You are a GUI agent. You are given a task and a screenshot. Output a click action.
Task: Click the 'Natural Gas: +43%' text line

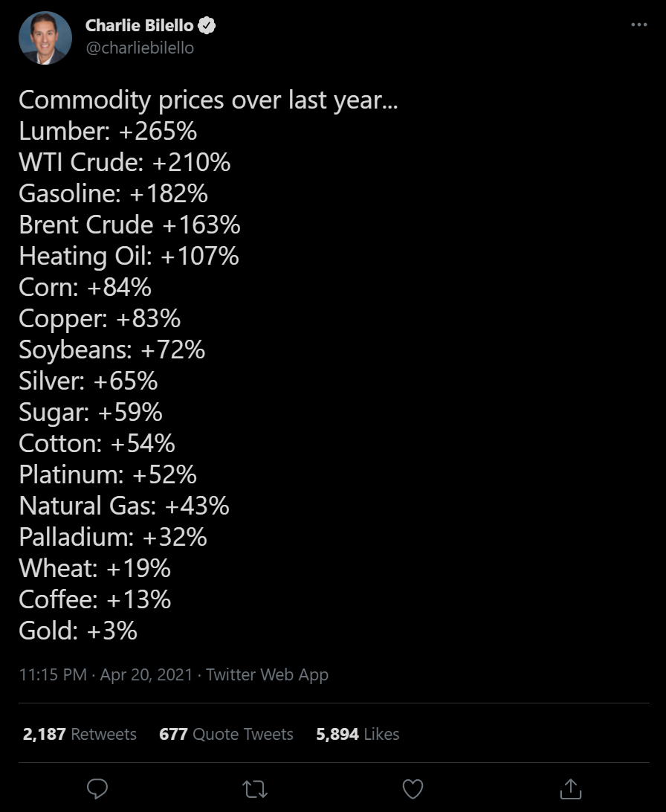[124, 506]
